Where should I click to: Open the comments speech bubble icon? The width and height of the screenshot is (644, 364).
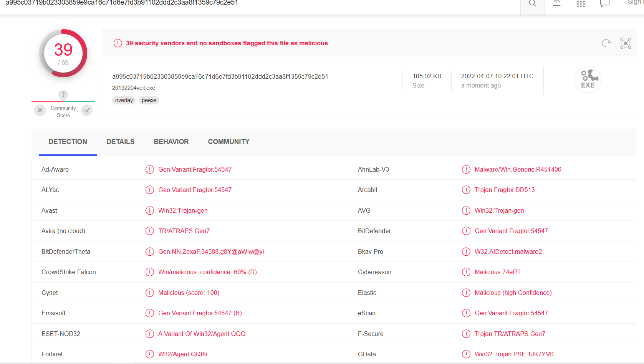(x=605, y=4)
